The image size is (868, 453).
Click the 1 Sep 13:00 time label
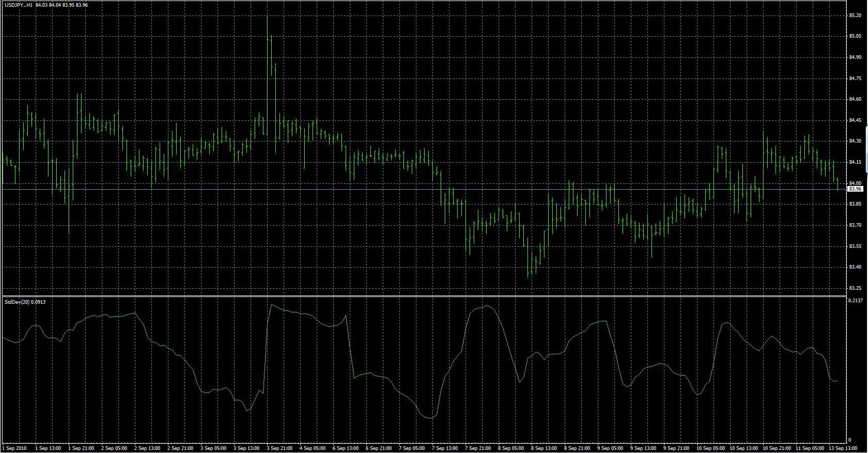pyautogui.click(x=48, y=448)
